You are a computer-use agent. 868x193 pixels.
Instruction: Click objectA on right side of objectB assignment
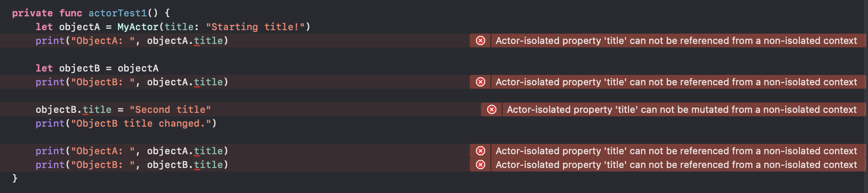(x=138, y=68)
